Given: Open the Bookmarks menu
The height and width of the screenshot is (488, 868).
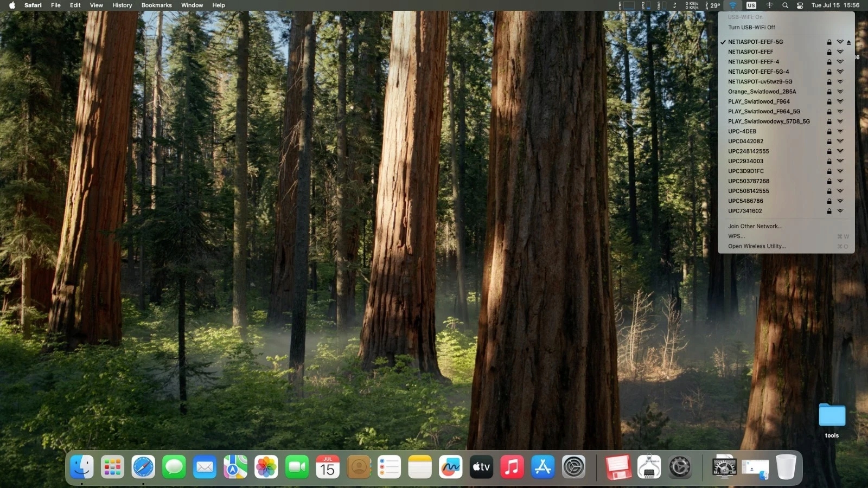Looking at the screenshot, I should 156,5.
